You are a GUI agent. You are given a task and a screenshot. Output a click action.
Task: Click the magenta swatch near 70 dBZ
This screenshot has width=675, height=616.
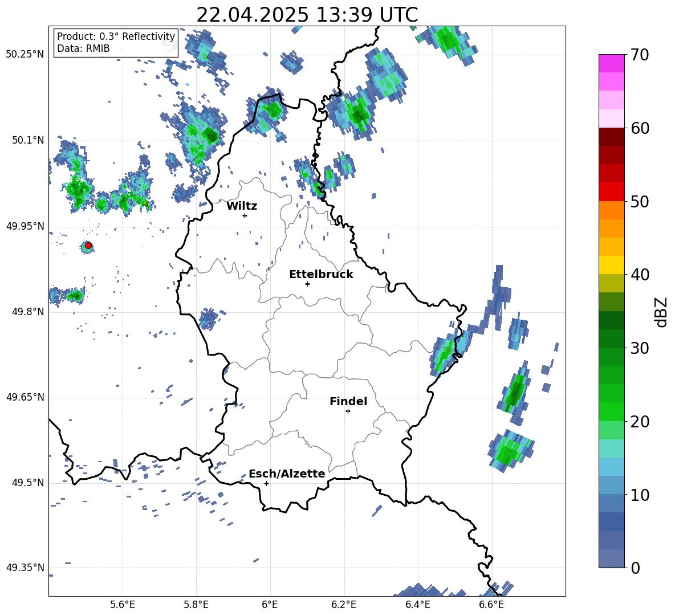click(612, 64)
